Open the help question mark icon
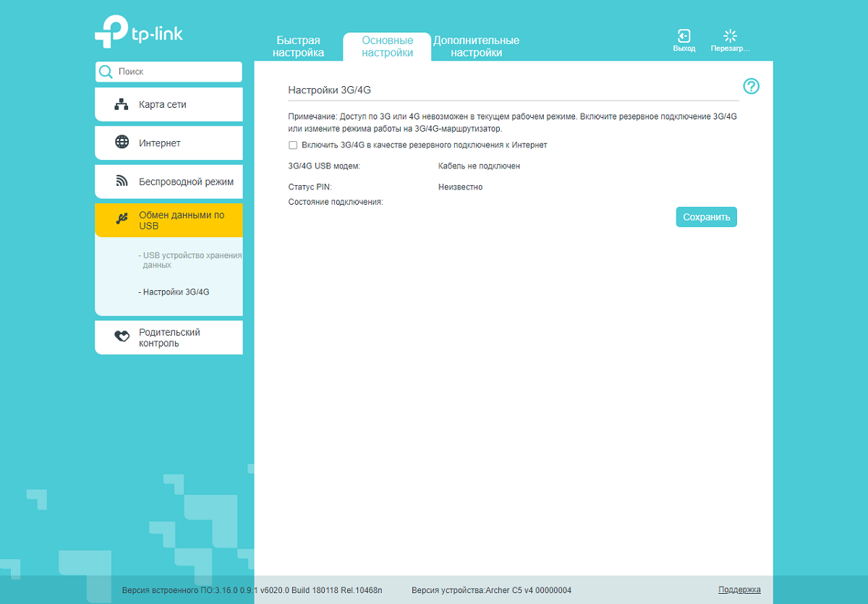The image size is (868, 604). point(752,87)
